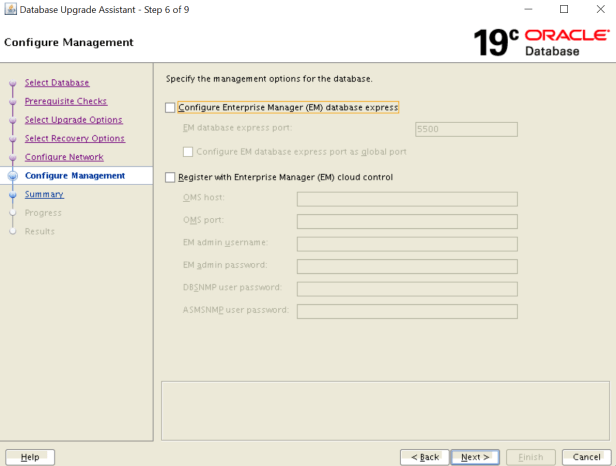Screen dimensions: 616x466
Task: Maximize the Database Upgrade Assistant window
Action: coord(563,9)
